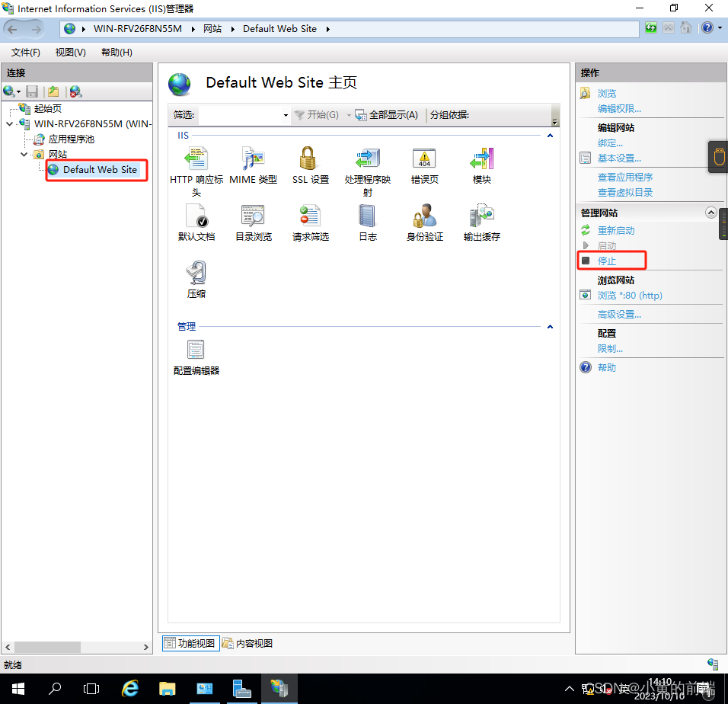
Task: Open the 目录浏览 feature
Action: tap(254, 221)
